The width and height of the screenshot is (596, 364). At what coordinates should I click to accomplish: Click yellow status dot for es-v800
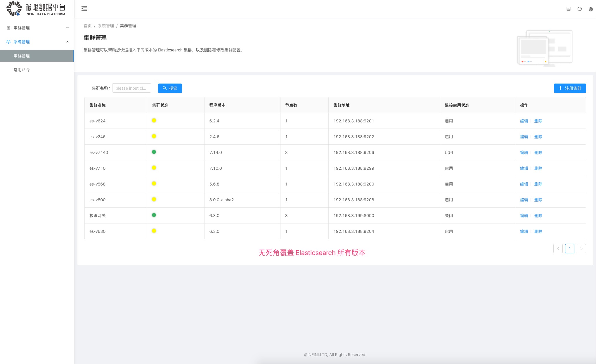point(154,199)
